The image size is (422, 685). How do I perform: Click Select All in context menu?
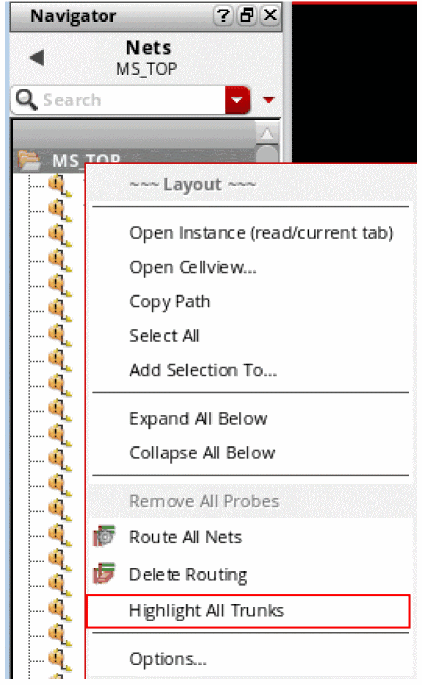(x=164, y=336)
